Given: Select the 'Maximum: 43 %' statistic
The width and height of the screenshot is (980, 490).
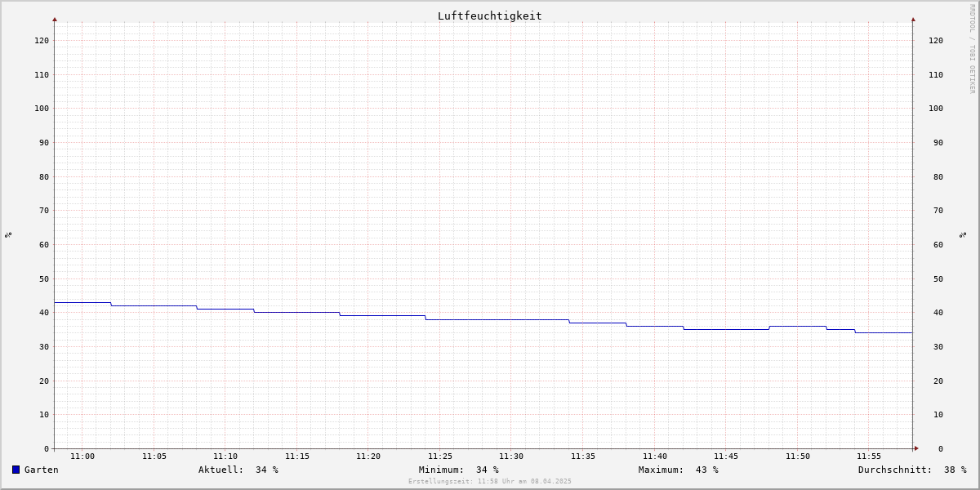Looking at the screenshot, I should tap(679, 470).
